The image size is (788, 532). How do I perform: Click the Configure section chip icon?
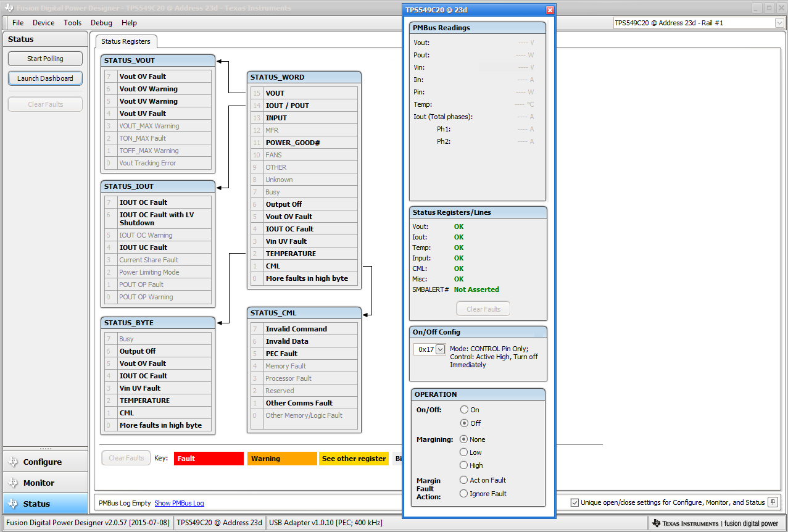click(x=13, y=462)
